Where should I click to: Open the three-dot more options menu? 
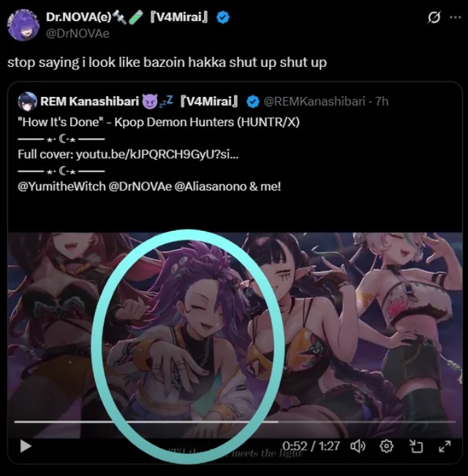coord(455,18)
